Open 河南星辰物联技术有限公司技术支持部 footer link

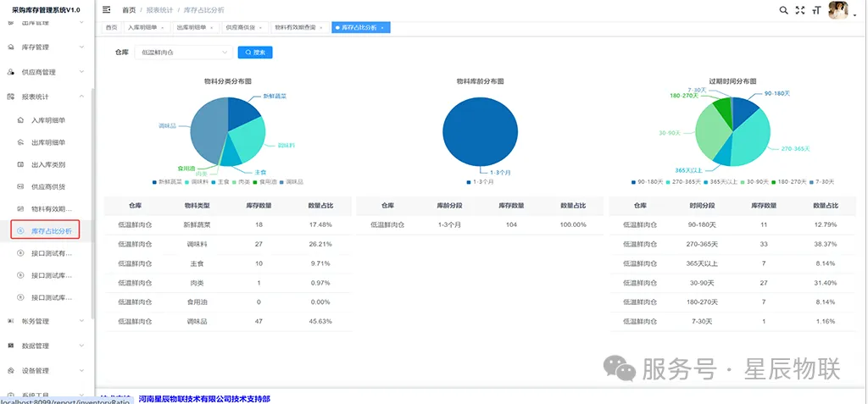[x=204, y=398]
